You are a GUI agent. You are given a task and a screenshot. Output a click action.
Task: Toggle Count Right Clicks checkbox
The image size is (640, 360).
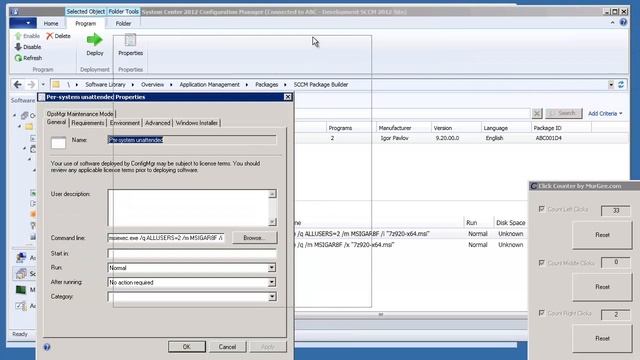point(542,313)
